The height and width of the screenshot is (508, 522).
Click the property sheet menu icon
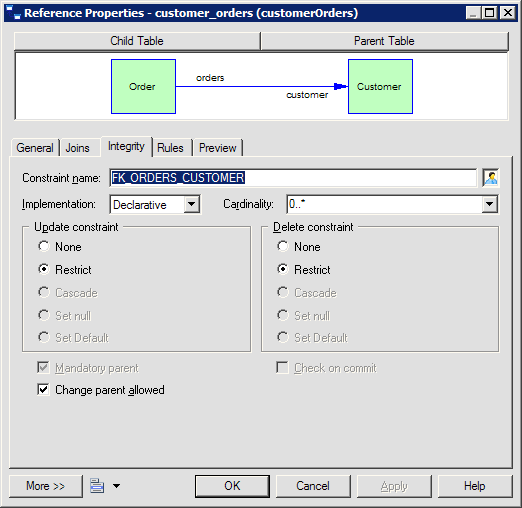97,486
